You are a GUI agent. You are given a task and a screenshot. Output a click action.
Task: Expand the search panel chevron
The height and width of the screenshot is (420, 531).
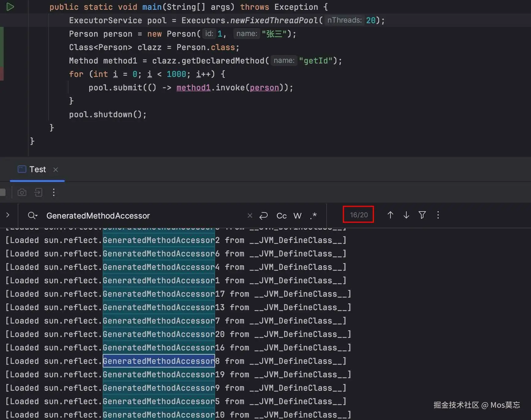coord(8,215)
